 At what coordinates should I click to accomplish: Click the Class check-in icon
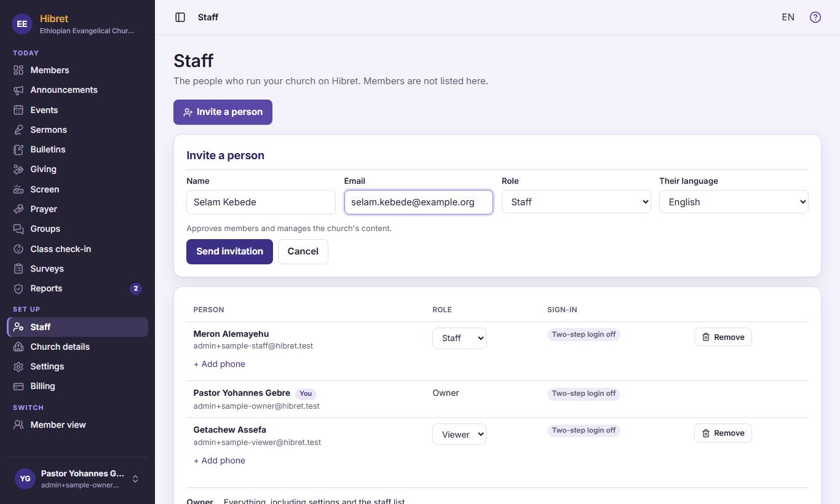[x=18, y=249]
